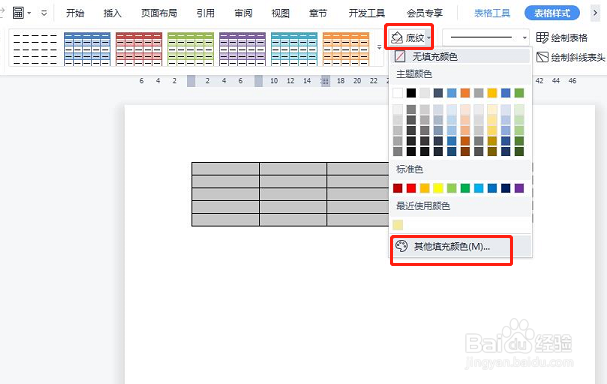Screen dimensions: 607x384
Task: Select purple standard color
Action: point(519,188)
